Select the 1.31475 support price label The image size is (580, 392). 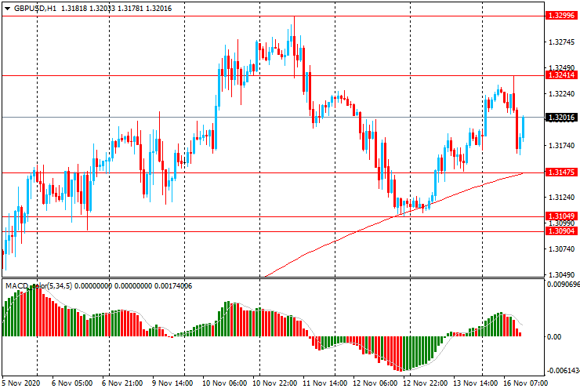click(x=562, y=172)
